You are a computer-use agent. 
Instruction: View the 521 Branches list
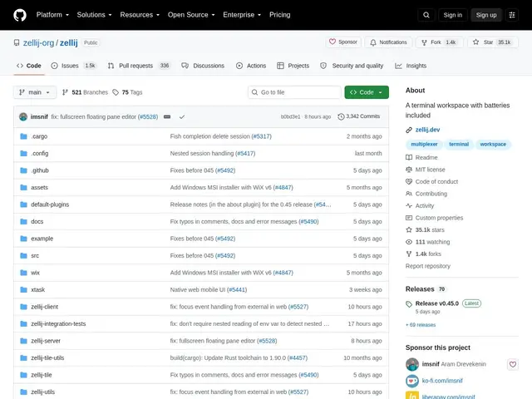[x=85, y=92]
